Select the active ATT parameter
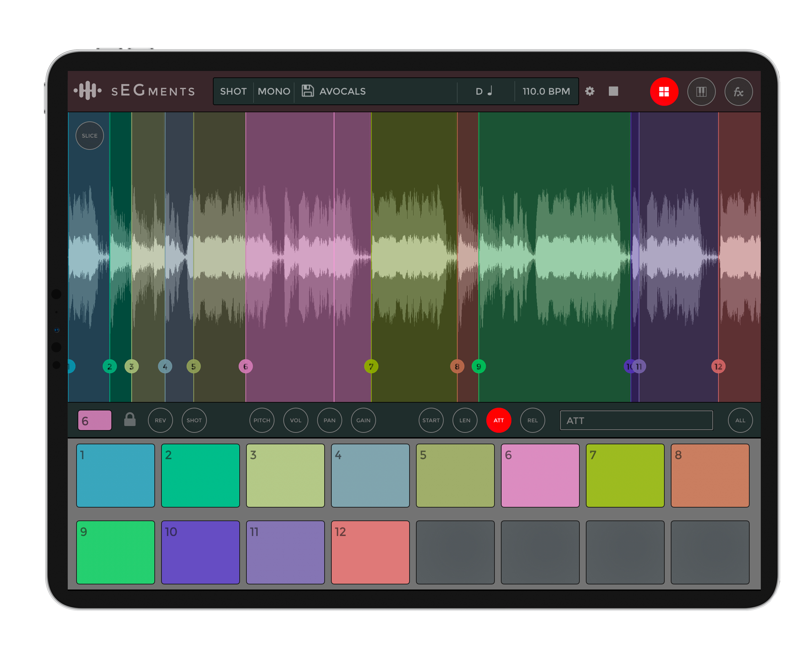The width and height of the screenshot is (812, 665). [x=498, y=420]
